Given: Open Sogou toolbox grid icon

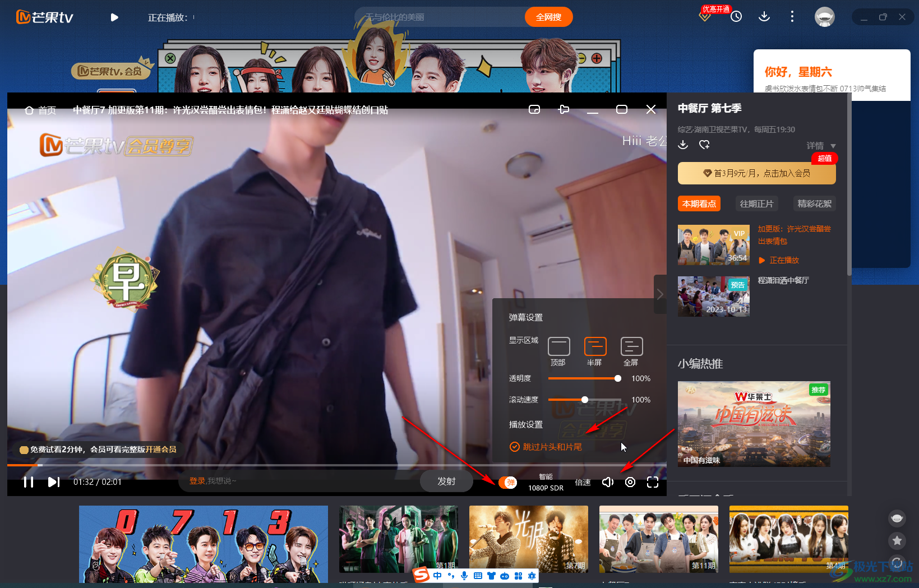Looking at the screenshot, I should [x=518, y=576].
